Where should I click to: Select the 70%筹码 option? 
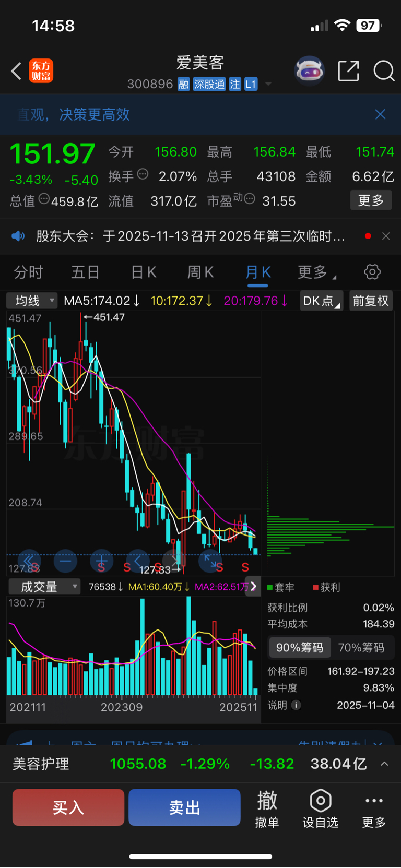pyautogui.click(x=361, y=648)
